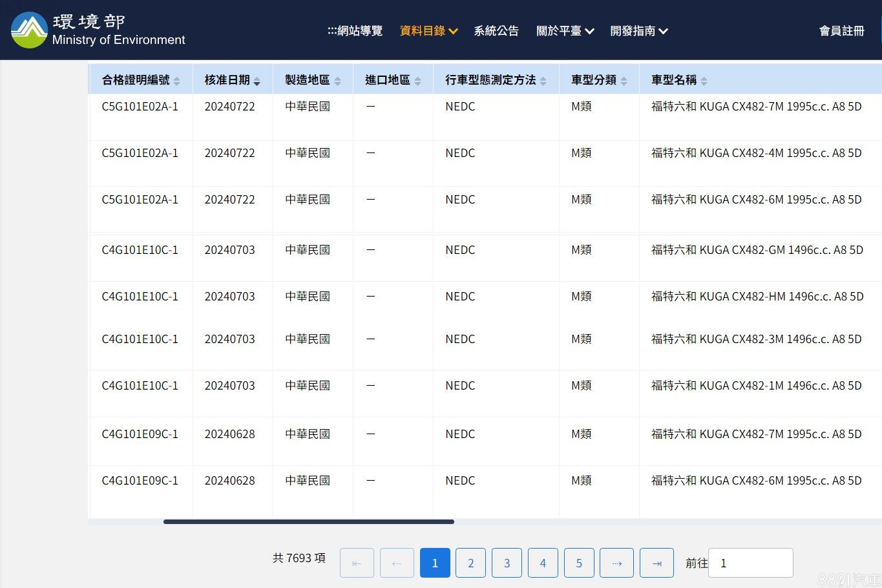Open the 系統公告 menu item
882x588 pixels.
coord(496,31)
